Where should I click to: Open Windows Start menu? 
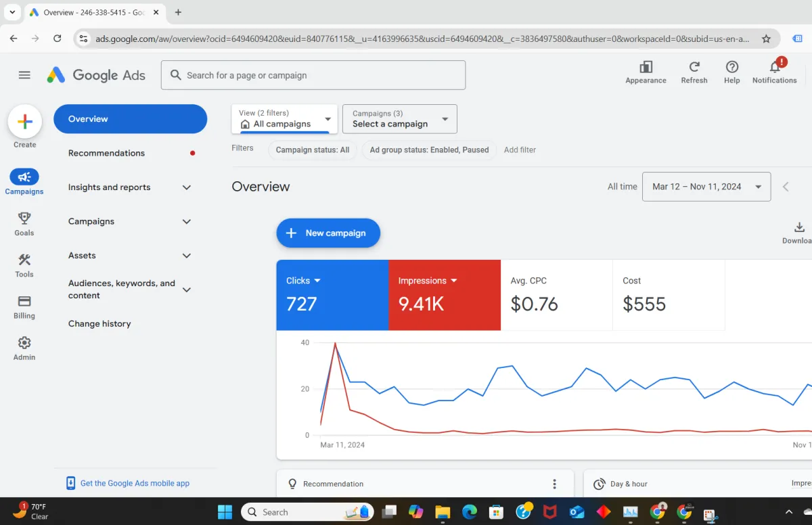click(x=225, y=511)
